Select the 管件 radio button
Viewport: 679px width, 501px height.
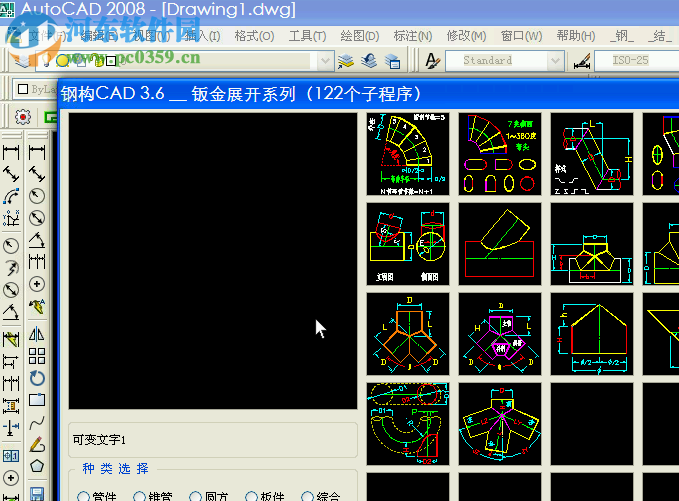coord(83,496)
